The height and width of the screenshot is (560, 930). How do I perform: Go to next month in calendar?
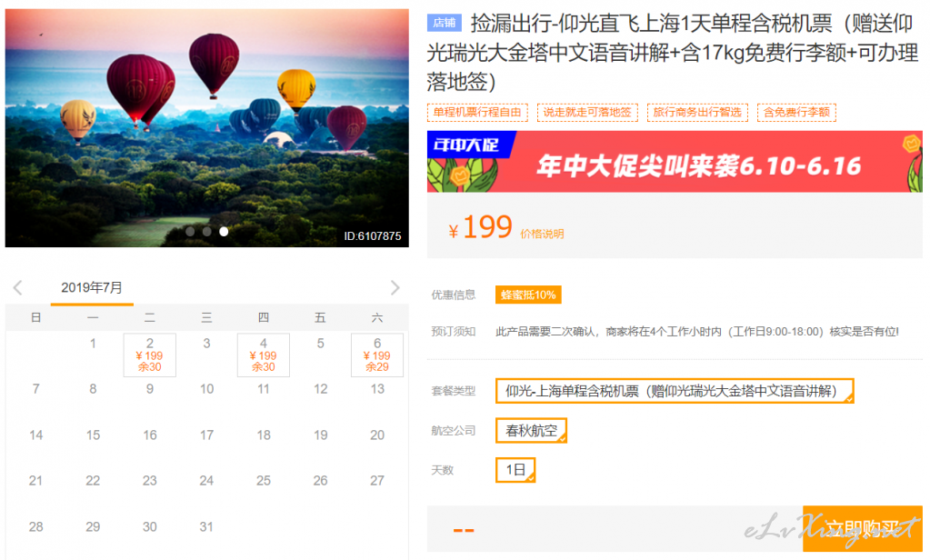(395, 287)
